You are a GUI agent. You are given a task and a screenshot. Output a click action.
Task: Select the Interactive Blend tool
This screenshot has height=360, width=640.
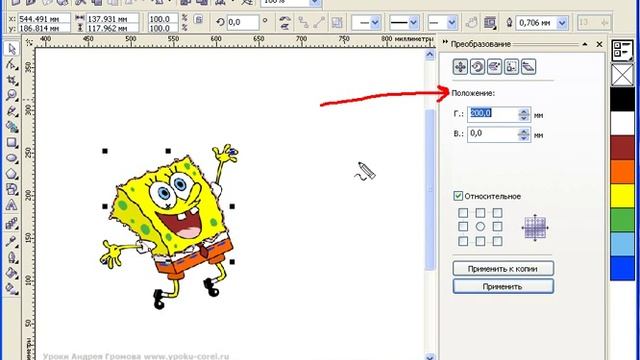pos(11,223)
